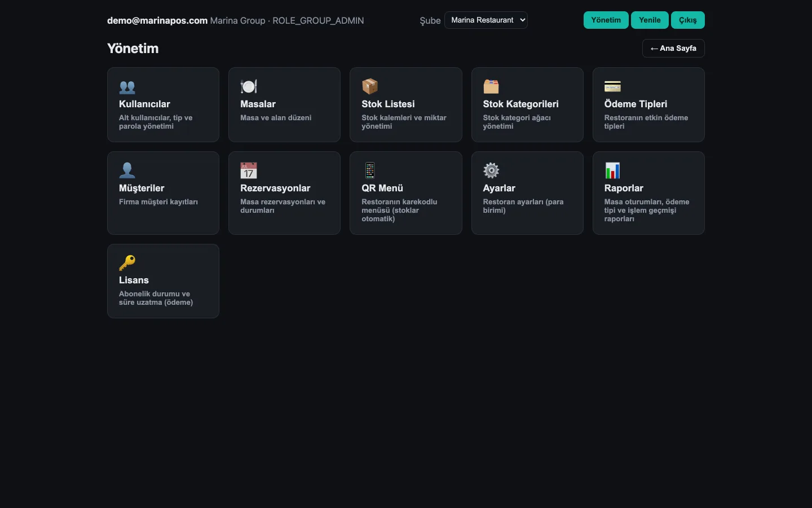The height and width of the screenshot is (508, 812).
Task: Open the Raporlar card title
Action: [x=624, y=188]
